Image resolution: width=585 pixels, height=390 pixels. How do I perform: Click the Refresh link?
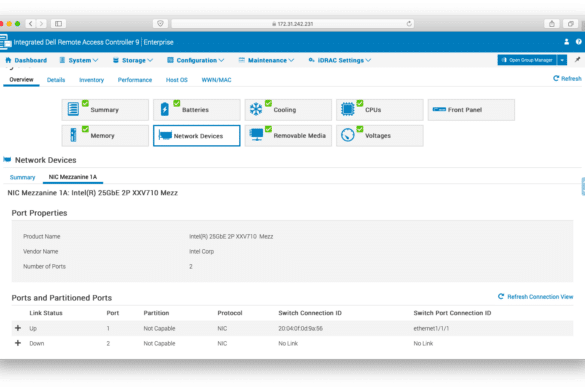[567, 78]
